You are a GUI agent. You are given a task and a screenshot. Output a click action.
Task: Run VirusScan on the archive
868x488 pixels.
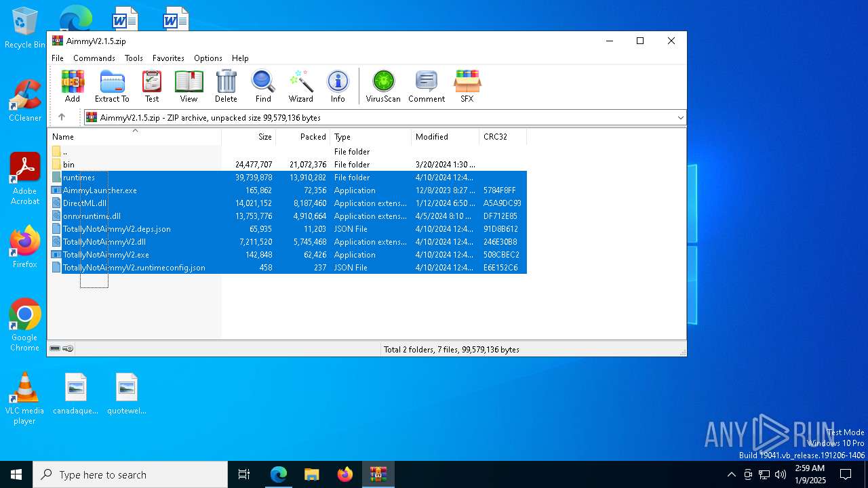(x=383, y=86)
